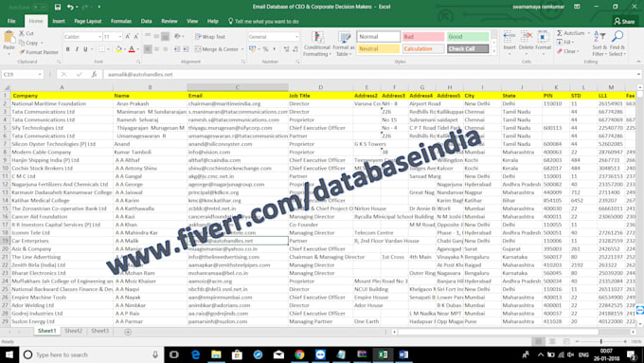Decrease font size with smaller A icon
Viewport: 644px width, 363px height.
coord(136,37)
